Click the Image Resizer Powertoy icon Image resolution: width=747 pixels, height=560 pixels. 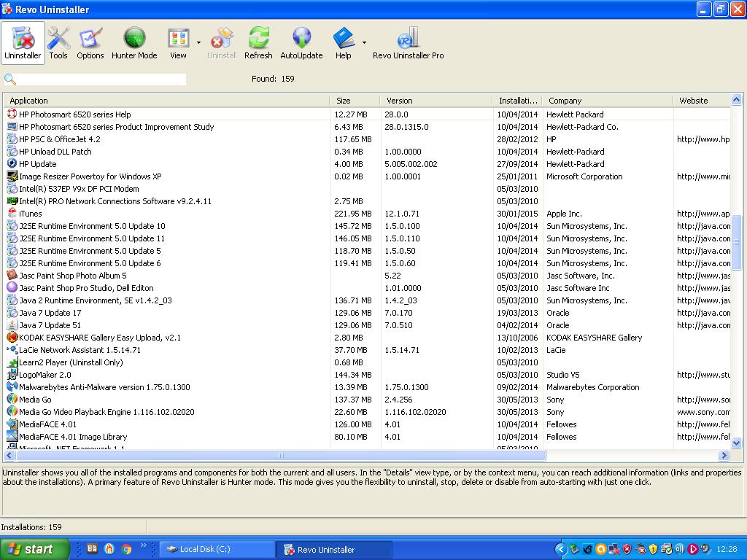point(12,176)
